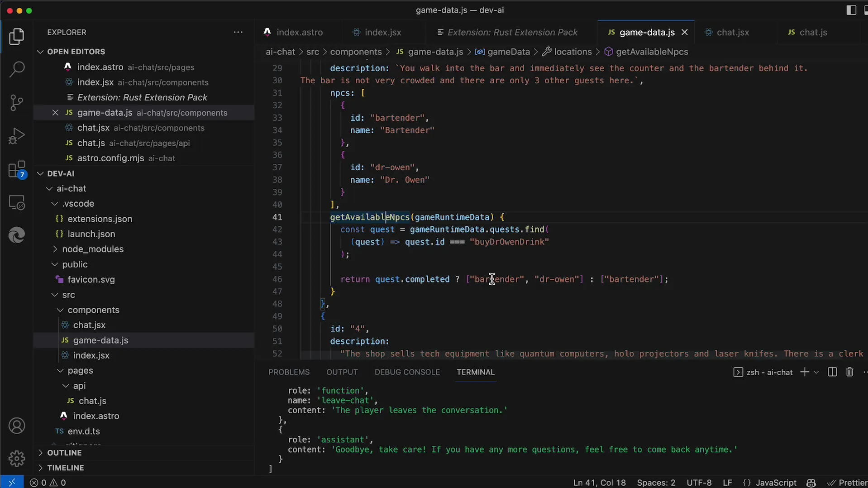Close the game-data.js editor tab
The width and height of the screenshot is (868, 488).
click(685, 32)
